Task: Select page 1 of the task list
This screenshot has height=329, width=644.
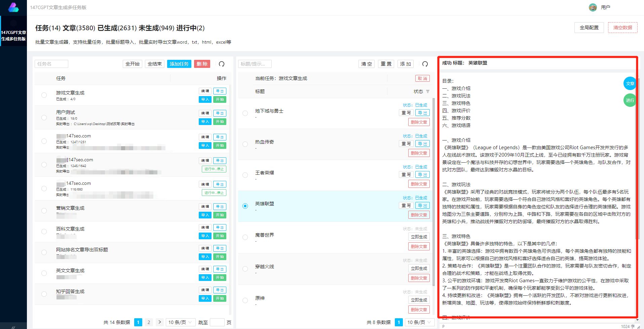Action: click(138, 322)
